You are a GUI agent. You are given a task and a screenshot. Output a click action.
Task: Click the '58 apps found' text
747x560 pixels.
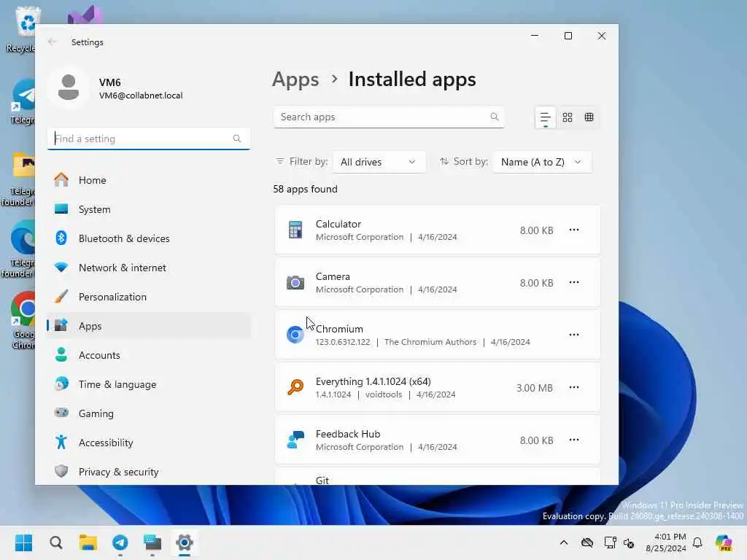[x=305, y=189]
